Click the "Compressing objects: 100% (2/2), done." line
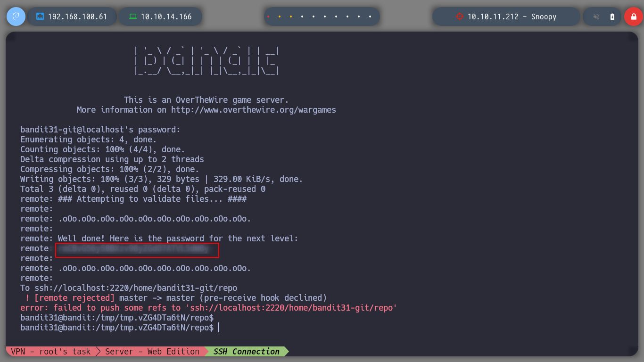Viewport: 644px width, 362px height. point(110,169)
